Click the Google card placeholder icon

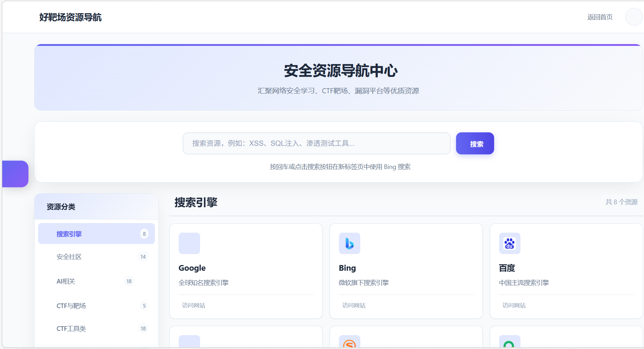coord(189,243)
